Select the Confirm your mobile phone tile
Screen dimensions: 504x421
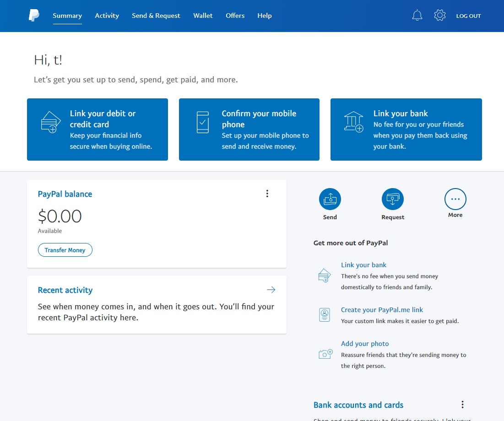(249, 130)
